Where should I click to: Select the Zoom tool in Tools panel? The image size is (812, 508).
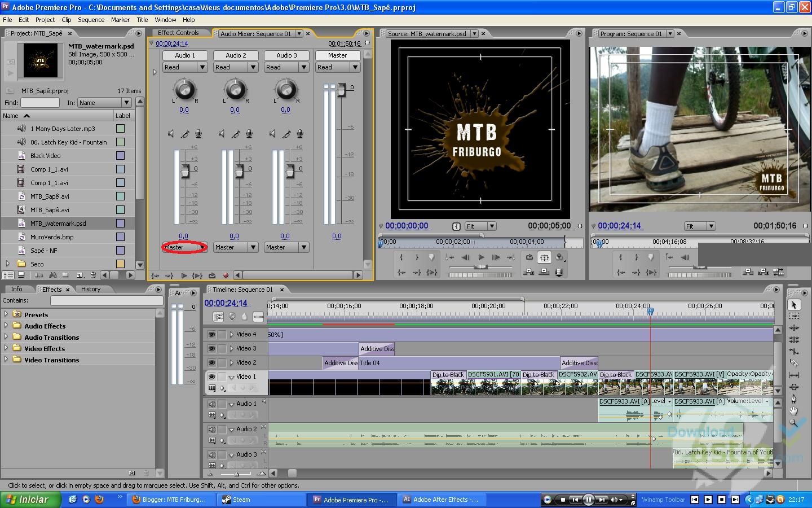tap(794, 422)
